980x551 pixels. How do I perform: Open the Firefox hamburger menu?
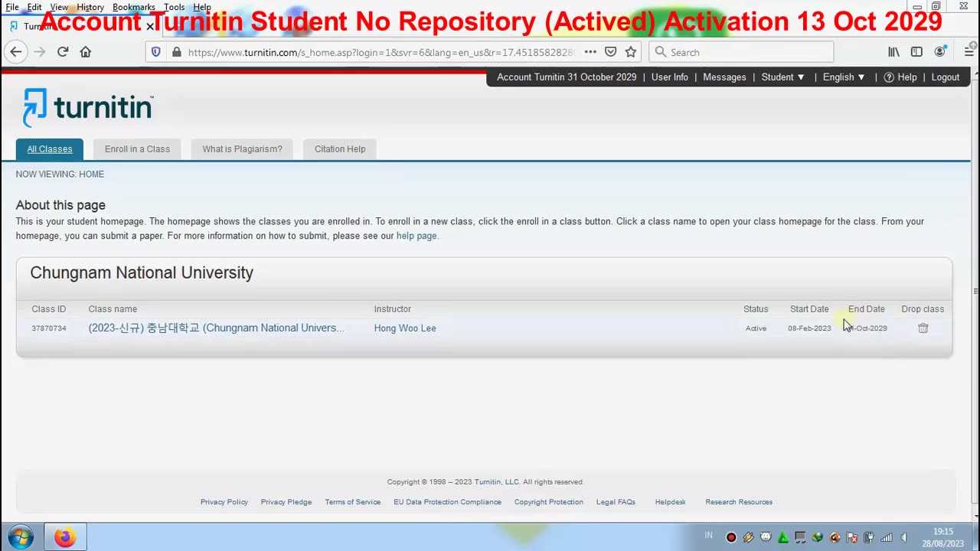coord(969,52)
